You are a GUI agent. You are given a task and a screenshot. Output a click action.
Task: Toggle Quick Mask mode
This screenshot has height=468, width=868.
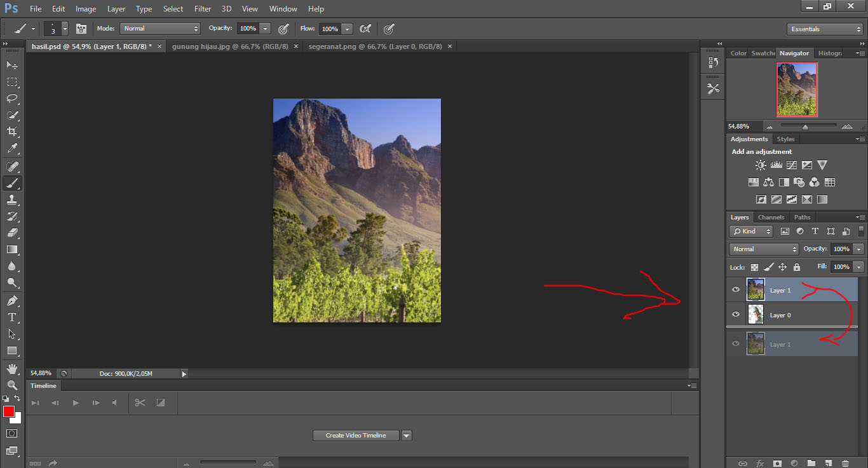[12, 433]
